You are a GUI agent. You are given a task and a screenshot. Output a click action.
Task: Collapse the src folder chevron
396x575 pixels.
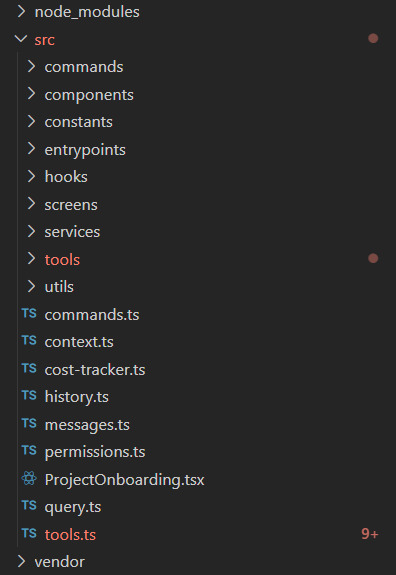click(x=21, y=39)
